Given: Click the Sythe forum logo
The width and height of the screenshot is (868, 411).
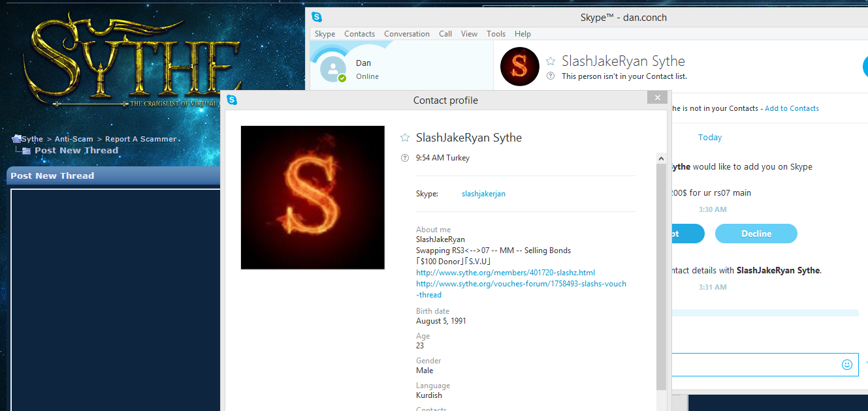Looking at the screenshot, I should pos(134,59).
